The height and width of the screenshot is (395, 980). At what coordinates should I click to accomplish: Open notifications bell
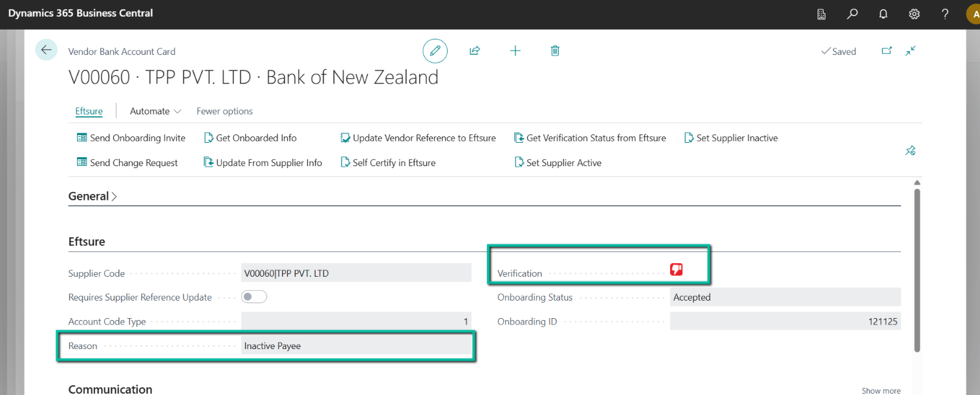(x=884, y=14)
